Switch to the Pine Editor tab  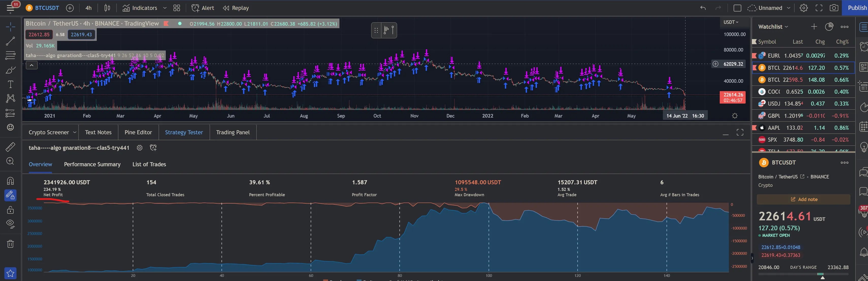coord(138,132)
